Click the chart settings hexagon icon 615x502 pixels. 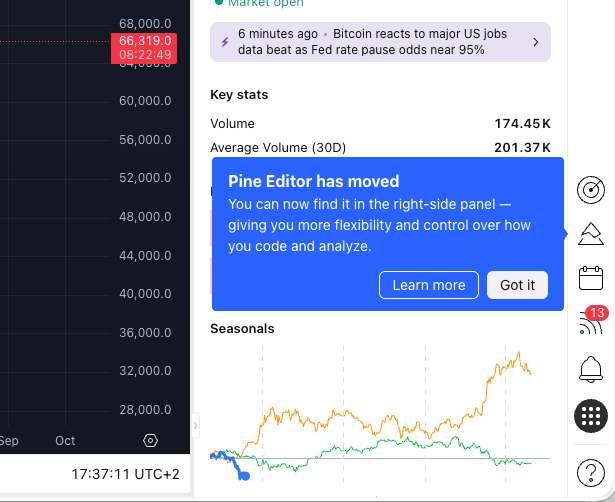click(151, 440)
